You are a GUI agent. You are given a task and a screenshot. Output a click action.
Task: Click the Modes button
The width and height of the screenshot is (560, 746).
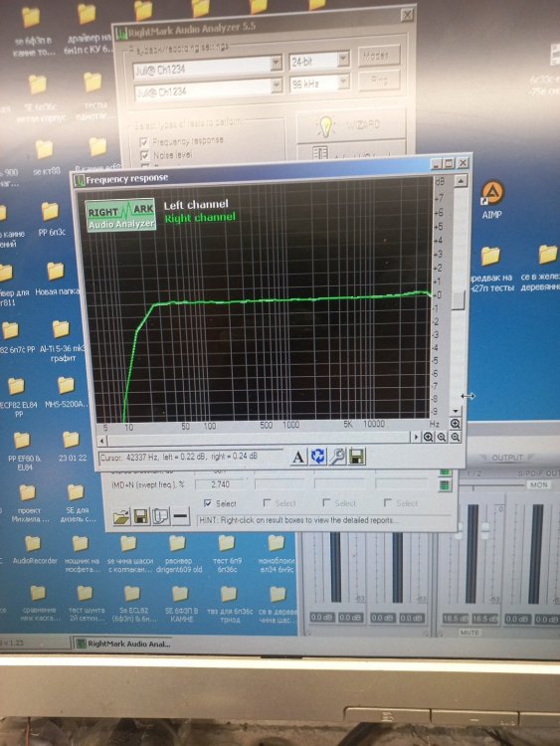coord(378,56)
